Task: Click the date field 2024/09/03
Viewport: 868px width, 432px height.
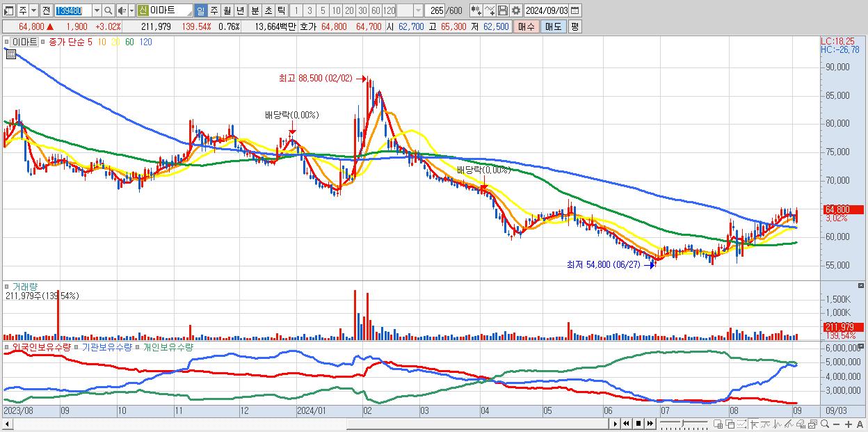Action: [547, 11]
